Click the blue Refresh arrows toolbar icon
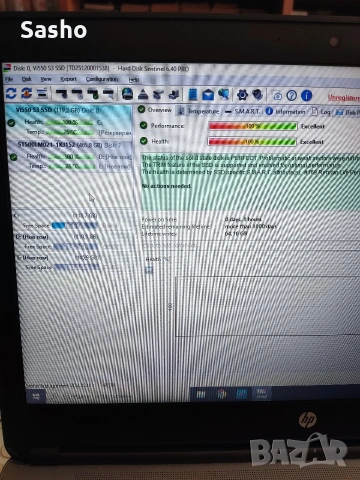This screenshot has width=360, height=480. (11, 94)
